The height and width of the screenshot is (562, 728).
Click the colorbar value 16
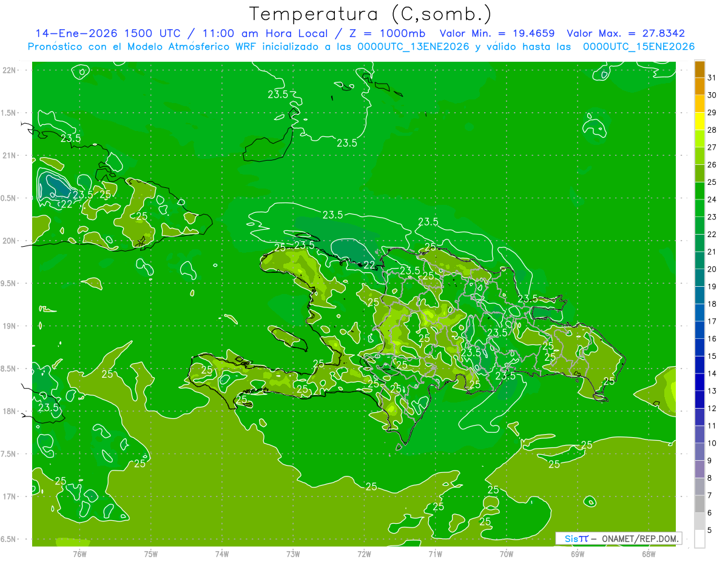coord(712,338)
